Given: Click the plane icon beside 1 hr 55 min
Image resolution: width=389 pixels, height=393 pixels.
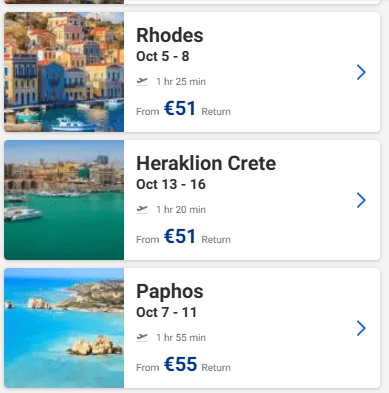Looking at the screenshot, I should tap(142, 337).
